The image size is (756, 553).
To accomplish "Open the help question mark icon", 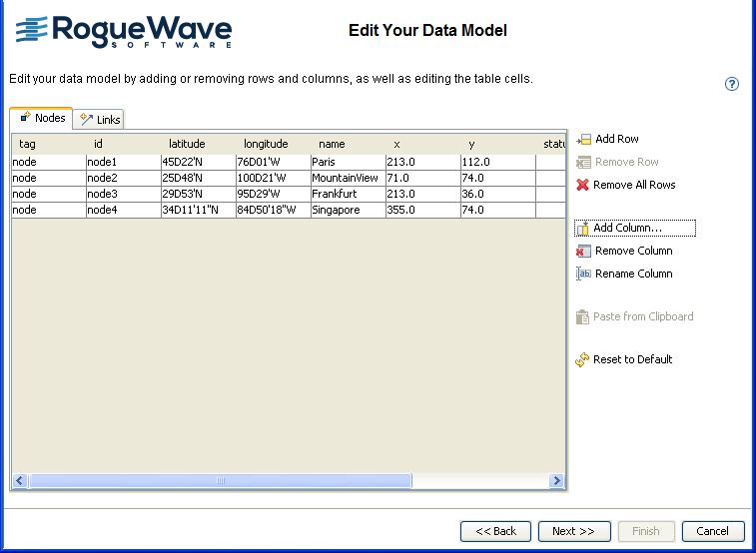I will (x=732, y=84).
